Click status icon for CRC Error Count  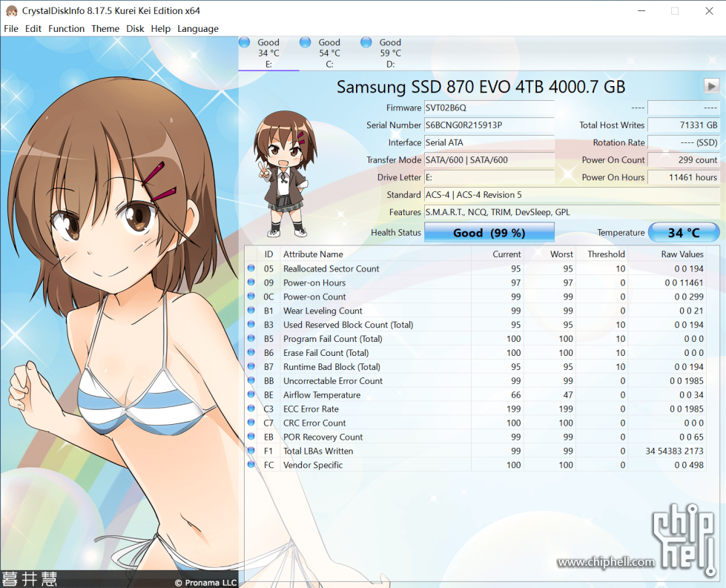[251, 422]
